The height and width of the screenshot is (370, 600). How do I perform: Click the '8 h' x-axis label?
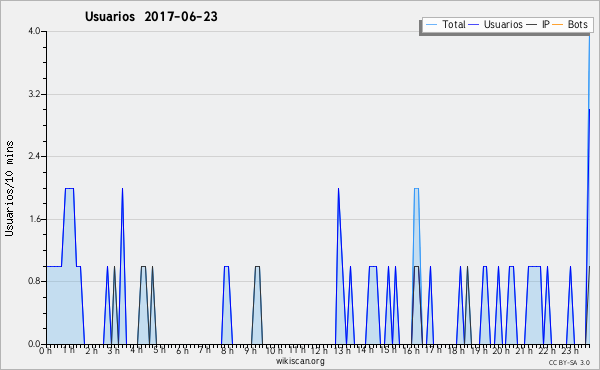pos(227,350)
